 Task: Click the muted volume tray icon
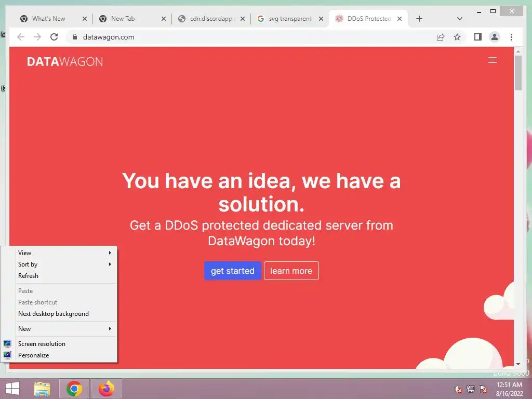(x=458, y=389)
